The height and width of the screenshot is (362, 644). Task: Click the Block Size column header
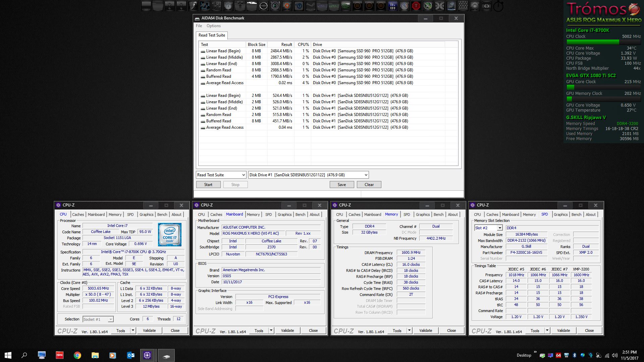pyautogui.click(x=257, y=45)
